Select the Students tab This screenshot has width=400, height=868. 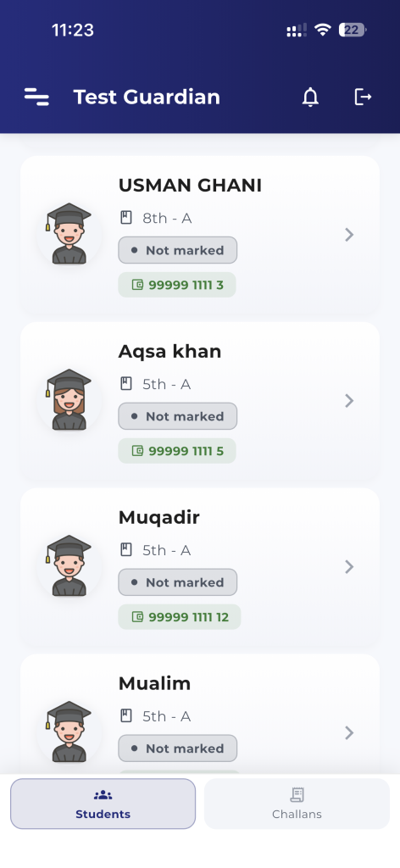point(103,804)
